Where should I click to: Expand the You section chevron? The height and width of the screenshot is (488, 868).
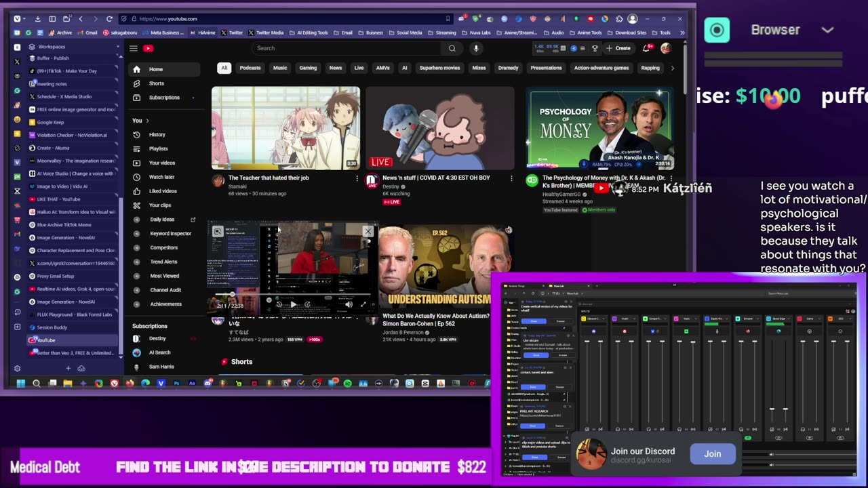[x=147, y=121]
